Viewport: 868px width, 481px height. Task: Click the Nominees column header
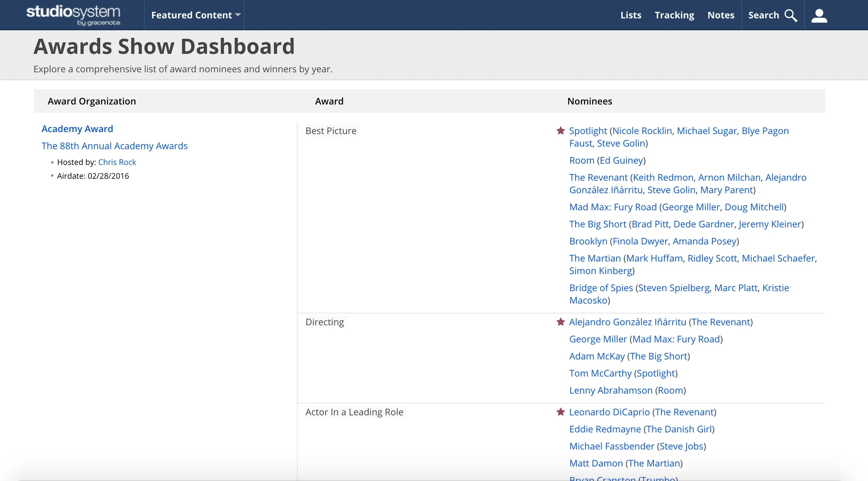point(589,101)
